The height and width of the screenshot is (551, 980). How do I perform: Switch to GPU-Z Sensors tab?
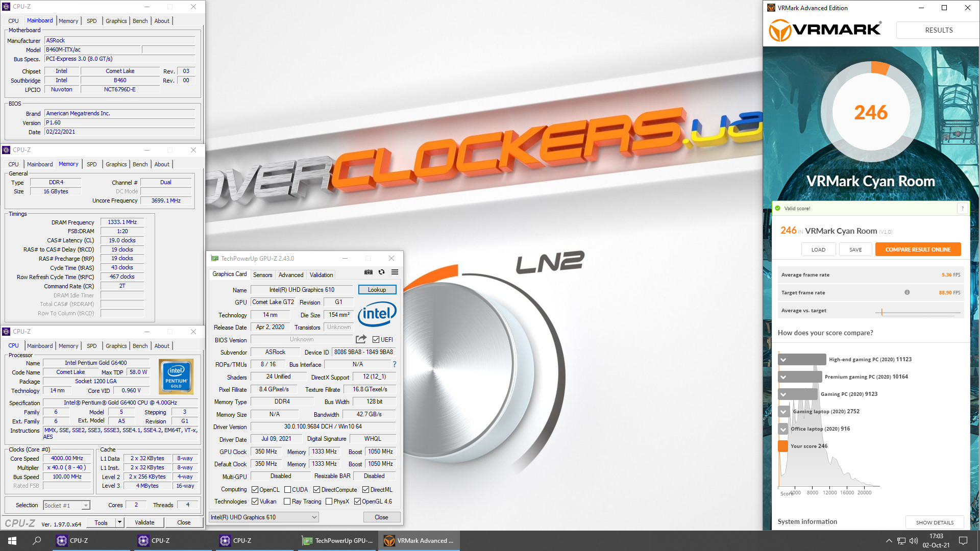[x=263, y=275]
